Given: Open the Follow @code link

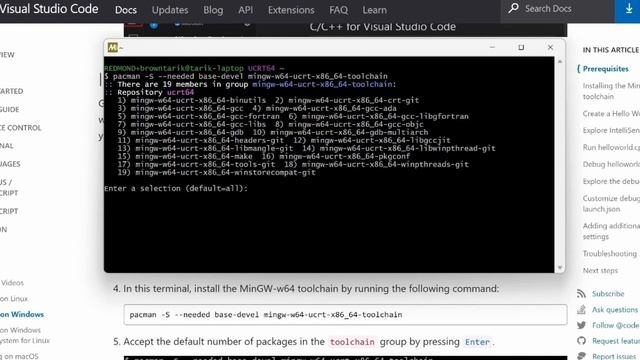Looking at the screenshot, I should coord(616,325).
